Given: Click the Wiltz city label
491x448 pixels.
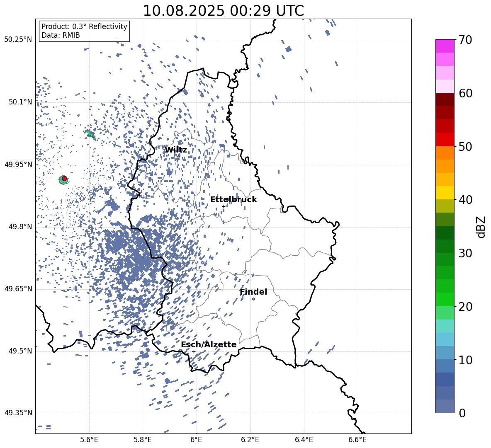Looking at the screenshot, I should click(x=176, y=150).
